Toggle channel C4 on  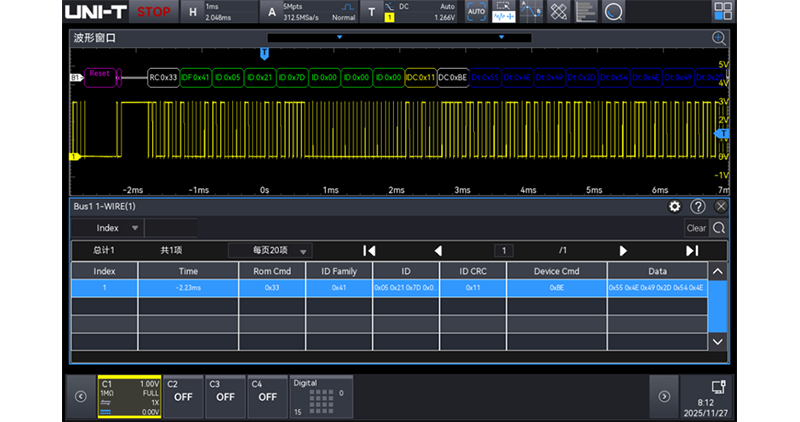[267, 397]
